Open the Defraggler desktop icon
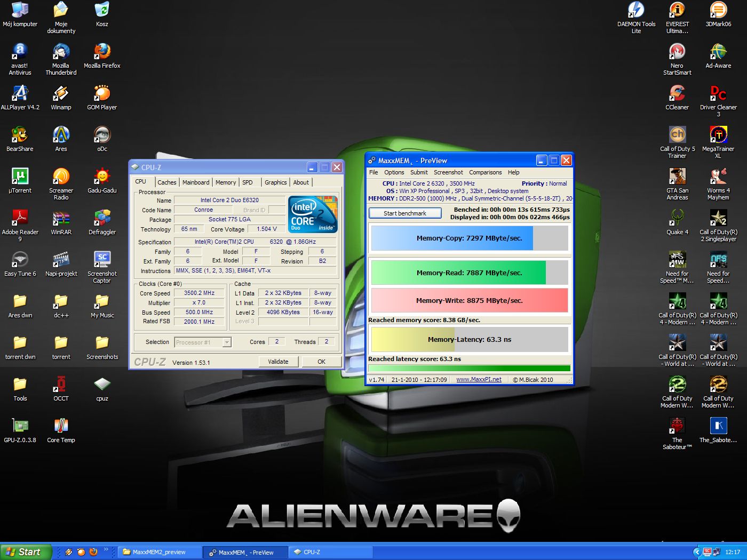This screenshot has height=560, width=747. tap(102, 222)
